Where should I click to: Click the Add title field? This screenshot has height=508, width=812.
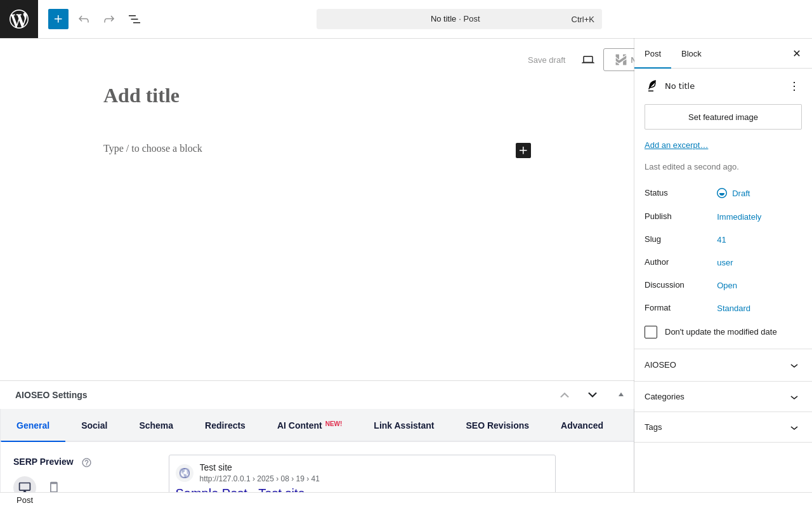coord(317,96)
